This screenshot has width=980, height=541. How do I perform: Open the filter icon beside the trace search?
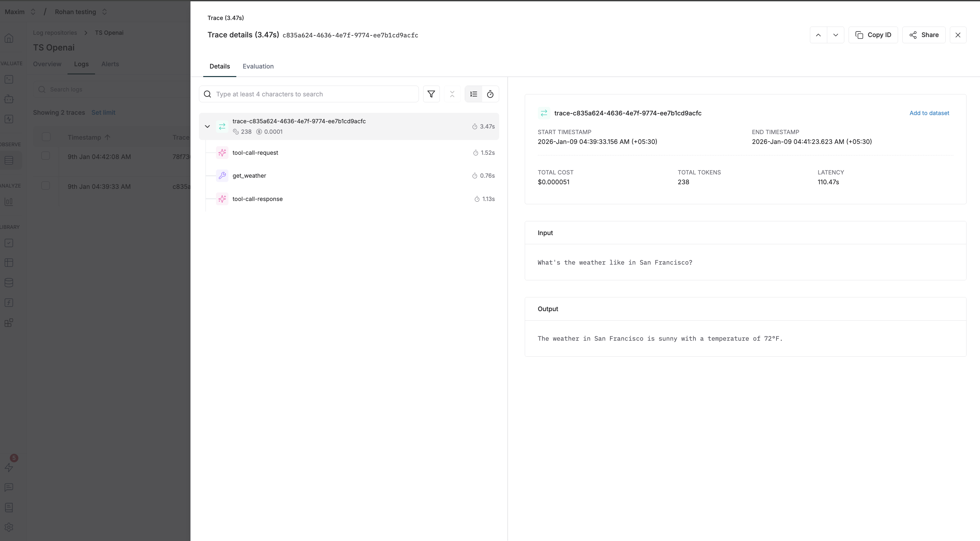click(431, 94)
